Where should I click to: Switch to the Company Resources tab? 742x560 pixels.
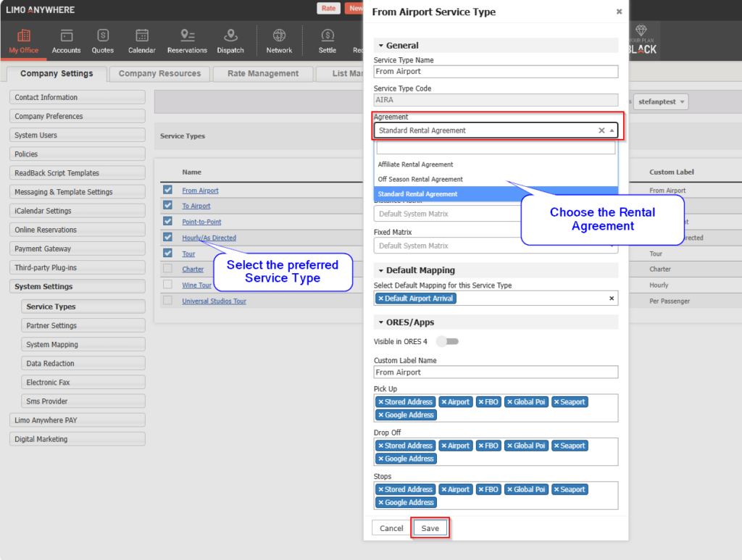click(159, 74)
